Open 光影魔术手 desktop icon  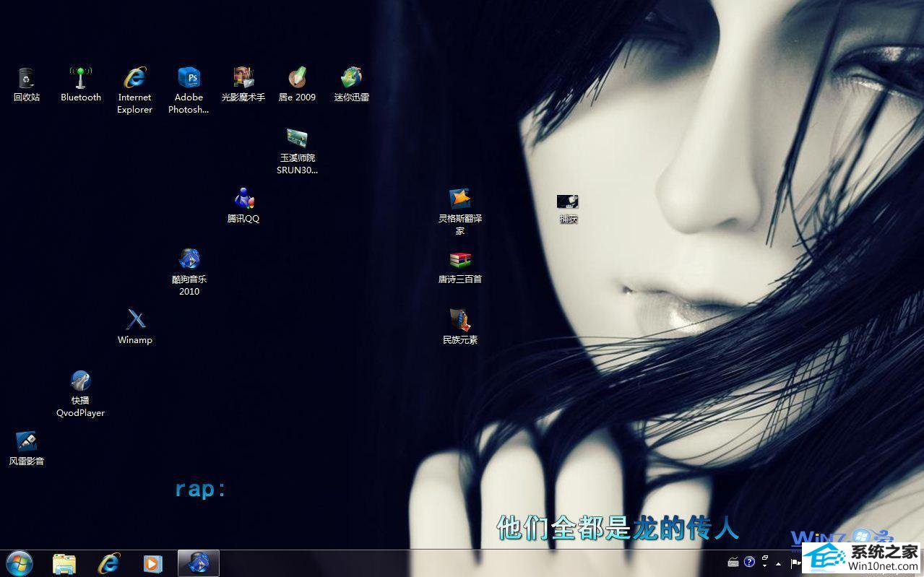click(243, 84)
